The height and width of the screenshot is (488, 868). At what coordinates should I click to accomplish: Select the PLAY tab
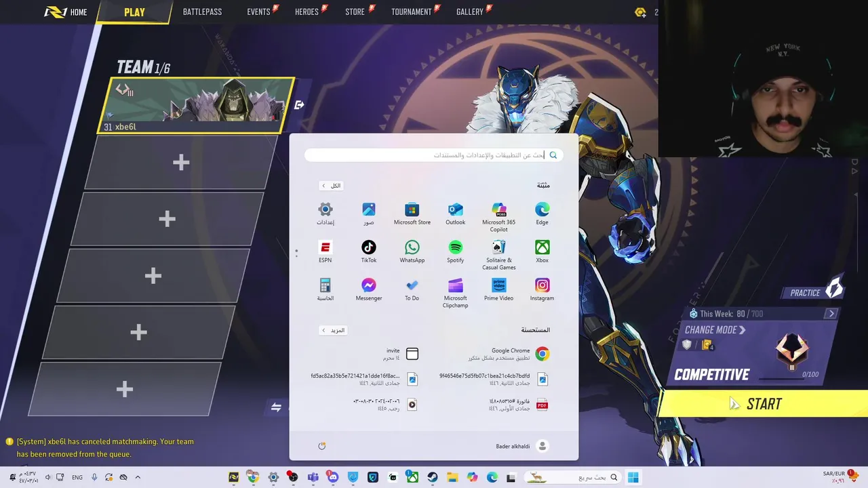click(134, 12)
